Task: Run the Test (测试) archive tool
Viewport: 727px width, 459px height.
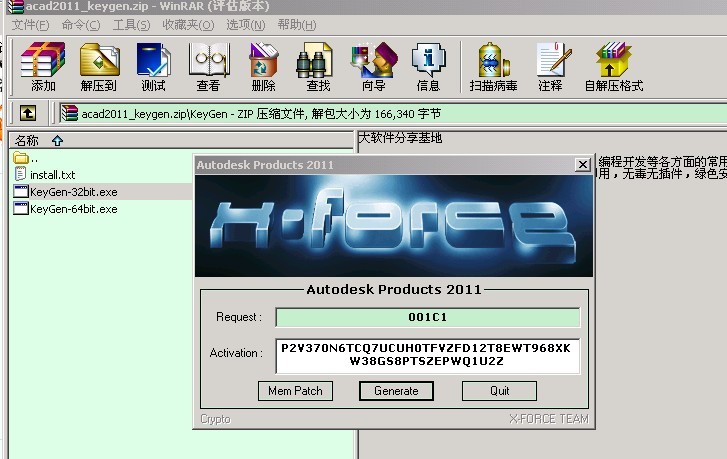Action: point(153,66)
